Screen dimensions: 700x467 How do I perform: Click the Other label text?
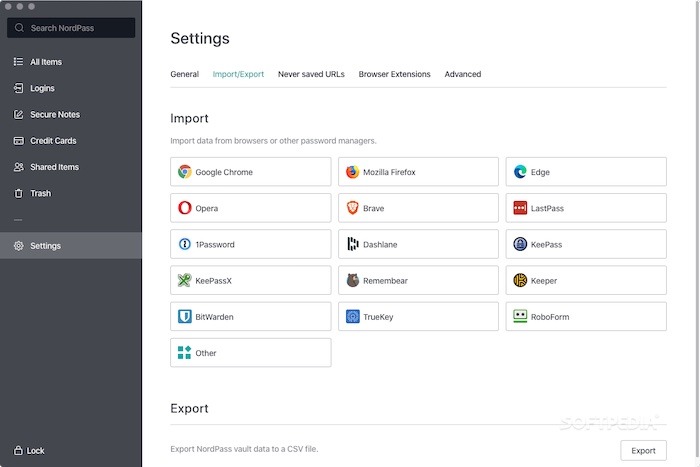coord(205,353)
